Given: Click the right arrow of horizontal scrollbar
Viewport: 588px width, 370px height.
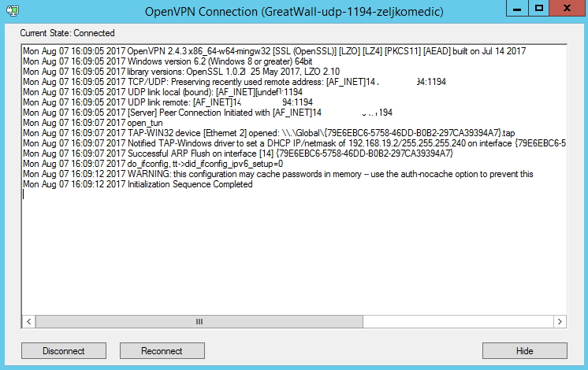Looking at the screenshot, I should point(560,322).
